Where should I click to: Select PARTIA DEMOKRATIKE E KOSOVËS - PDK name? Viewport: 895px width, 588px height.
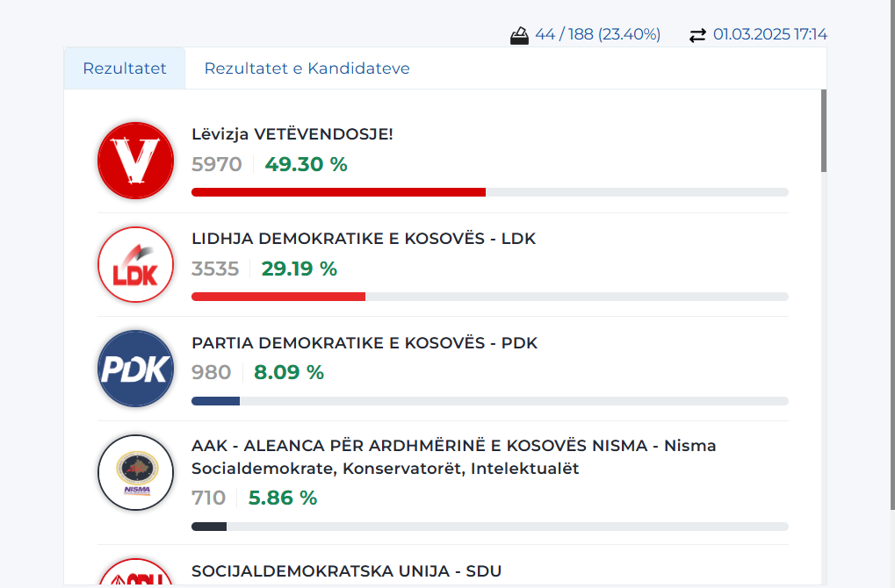pos(364,343)
